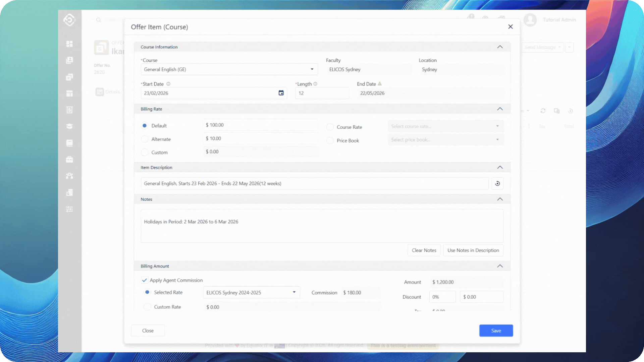Click the Length input field

click(x=322, y=93)
